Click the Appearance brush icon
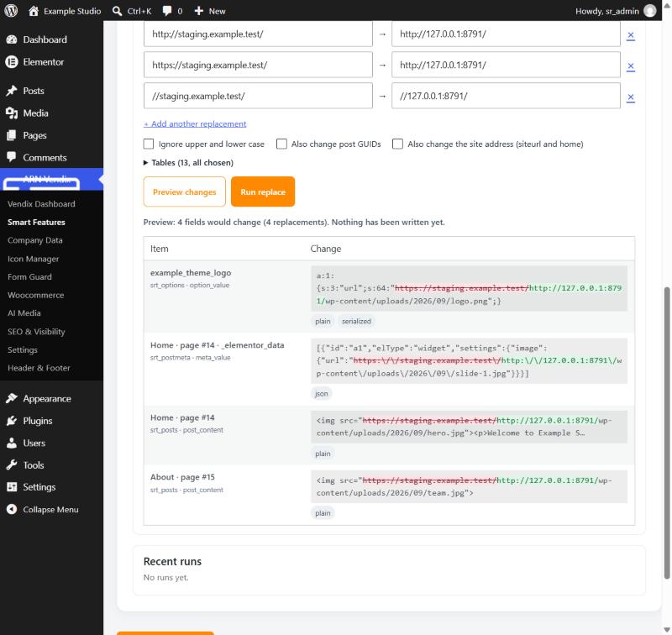 (x=12, y=398)
